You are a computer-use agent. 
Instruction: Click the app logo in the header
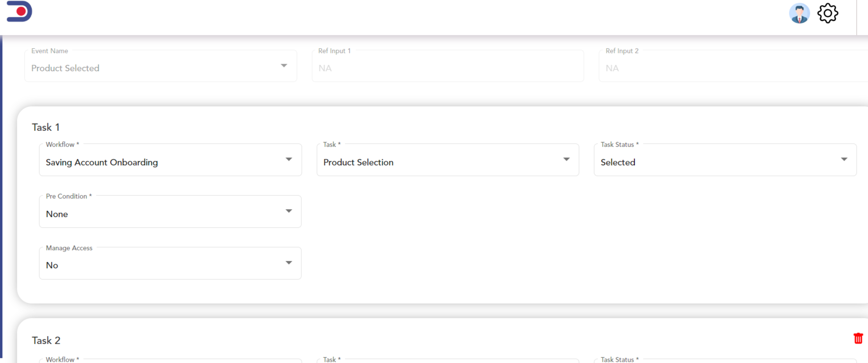tap(19, 11)
